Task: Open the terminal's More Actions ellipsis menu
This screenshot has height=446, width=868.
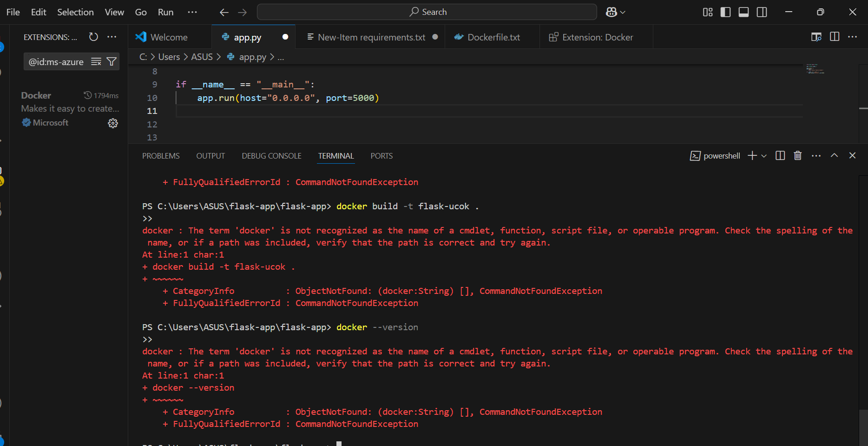Action: point(816,155)
